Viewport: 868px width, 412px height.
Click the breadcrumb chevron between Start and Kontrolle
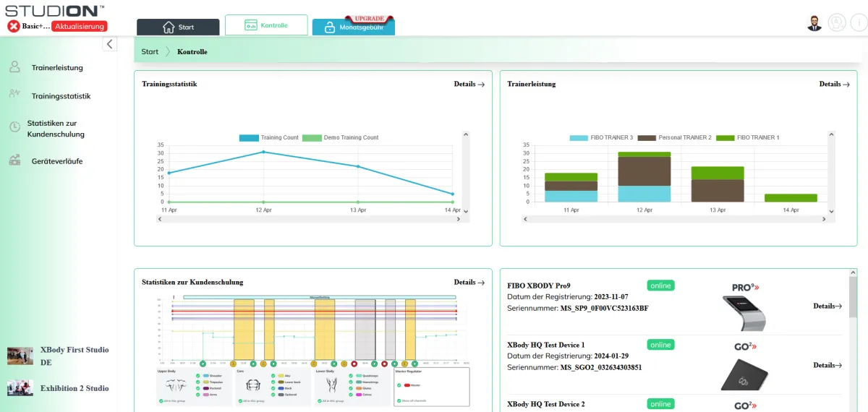click(168, 51)
